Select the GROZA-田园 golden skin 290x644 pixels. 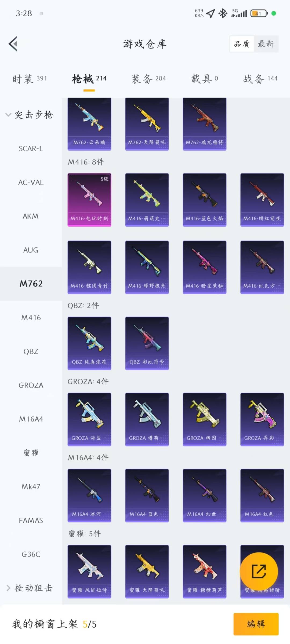[x=205, y=419]
